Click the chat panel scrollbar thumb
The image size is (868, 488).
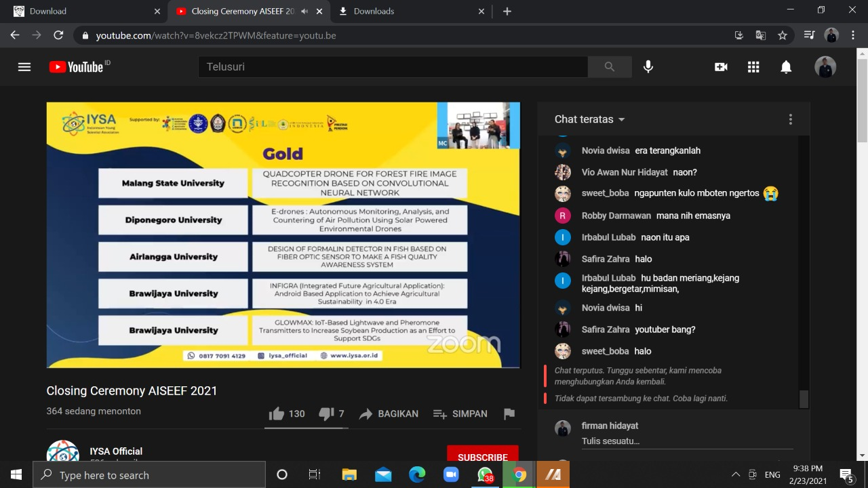[804, 399]
